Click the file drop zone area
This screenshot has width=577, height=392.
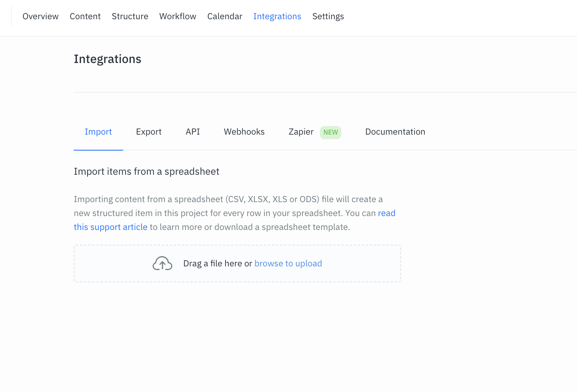pos(237,263)
